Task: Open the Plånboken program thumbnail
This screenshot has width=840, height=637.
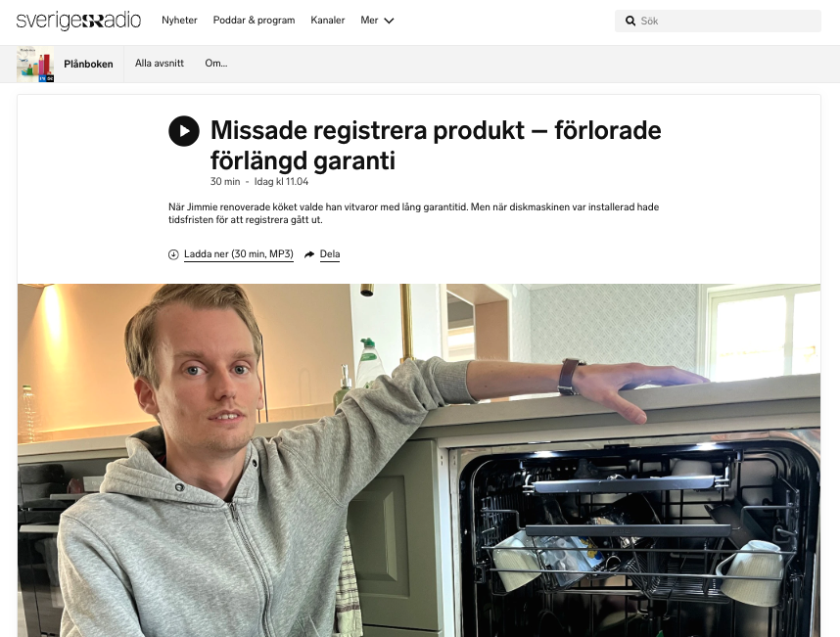Action: pos(35,65)
